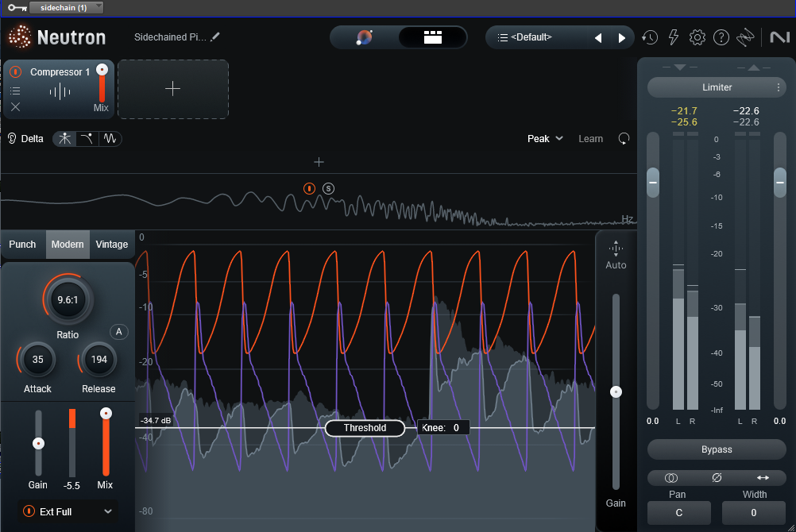Adjust the input gain fader handle
This screenshot has height=532, width=796.
coord(653,183)
